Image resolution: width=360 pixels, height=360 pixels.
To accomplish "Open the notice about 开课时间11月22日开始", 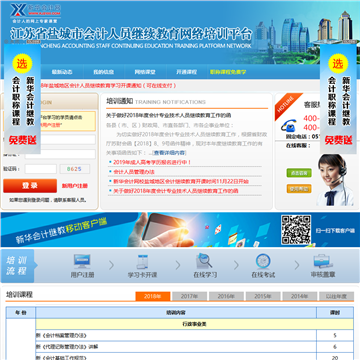I will [181, 181].
